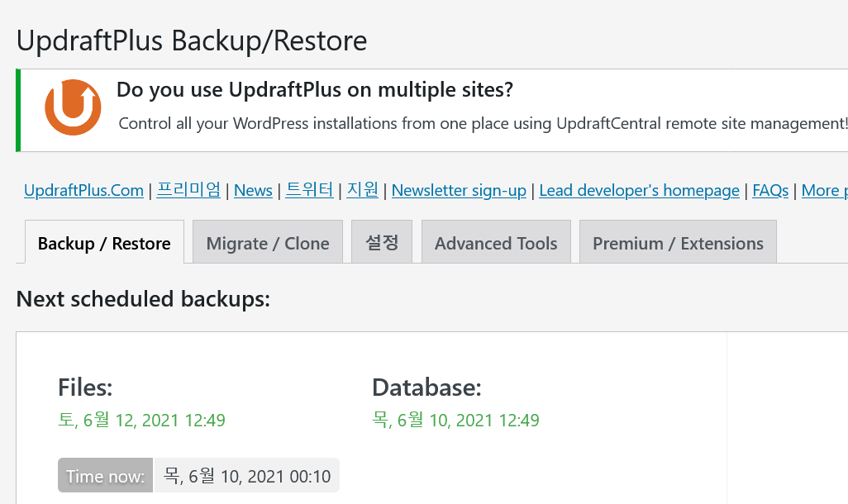Click the gray Time now label
Viewport: 848px width, 504px height.
tap(106, 475)
